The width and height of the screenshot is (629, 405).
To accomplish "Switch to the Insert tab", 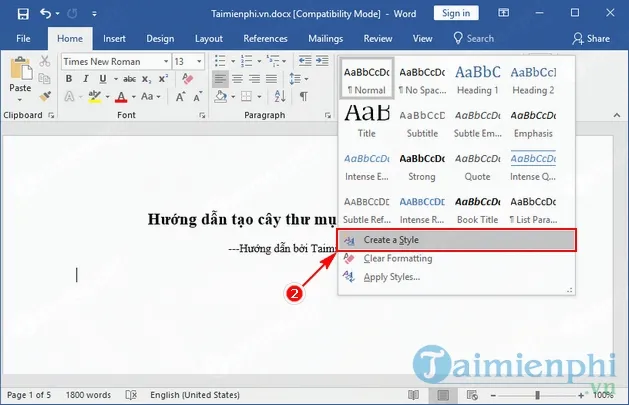I will pyautogui.click(x=114, y=38).
